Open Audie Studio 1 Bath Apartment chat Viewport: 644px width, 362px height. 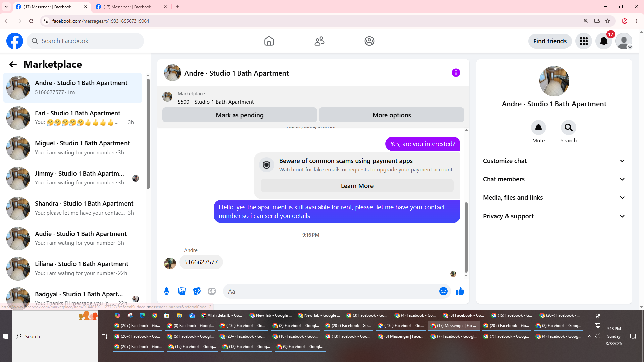pyautogui.click(x=73, y=239)
